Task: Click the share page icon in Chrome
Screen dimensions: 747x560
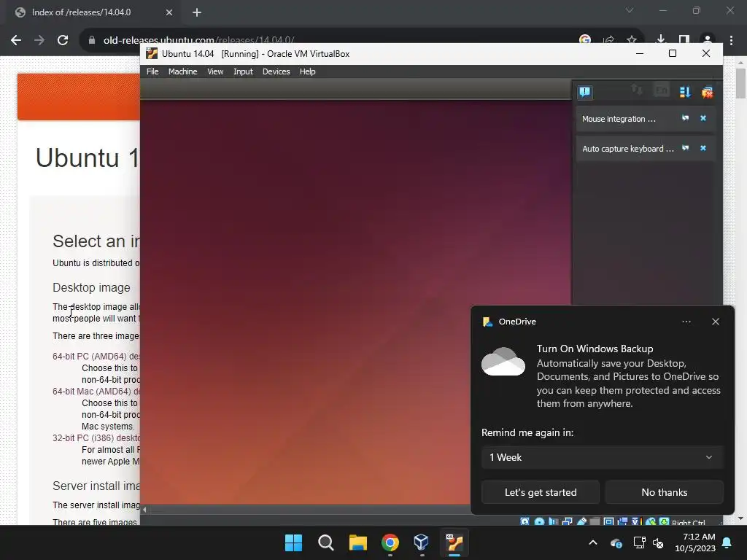Action: [x=608, y=40]
